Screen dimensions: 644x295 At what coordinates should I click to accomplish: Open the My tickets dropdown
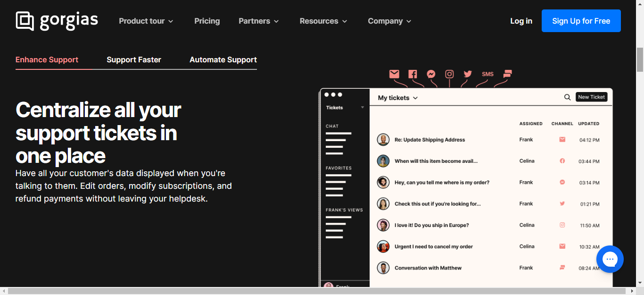tap(398, 98)
